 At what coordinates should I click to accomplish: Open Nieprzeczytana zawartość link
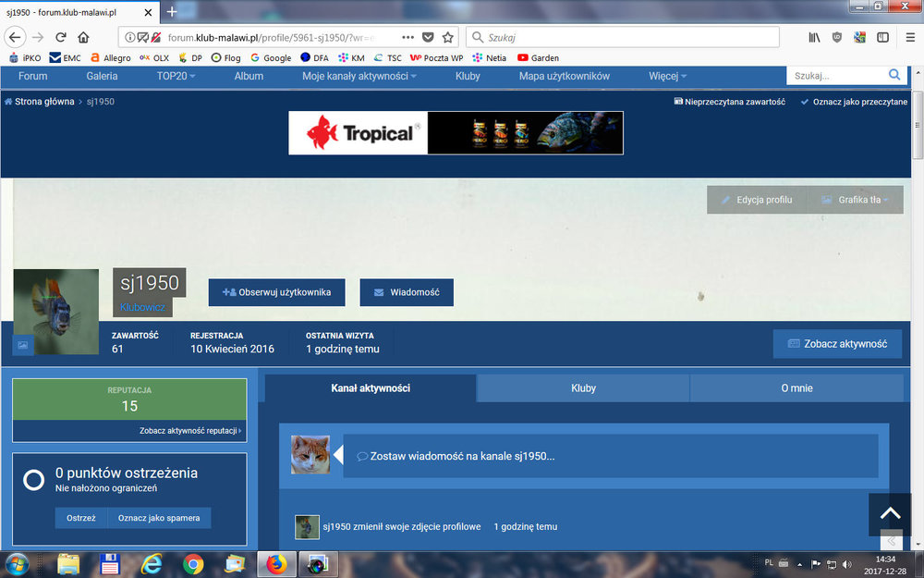pos(730,102)
